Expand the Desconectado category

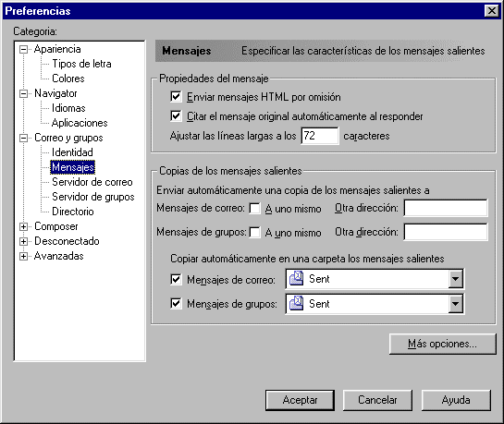click(x=23, y=241)
